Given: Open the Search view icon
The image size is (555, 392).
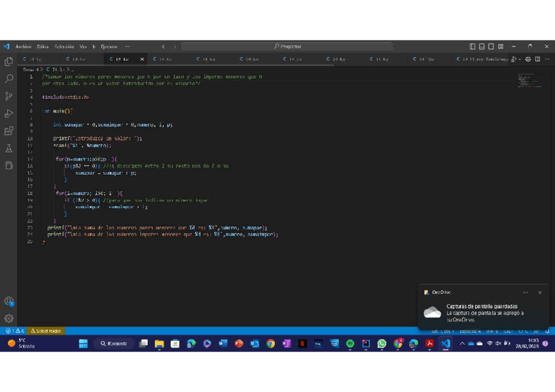Looking at the screenshot, I should click(x=9, y=79).
